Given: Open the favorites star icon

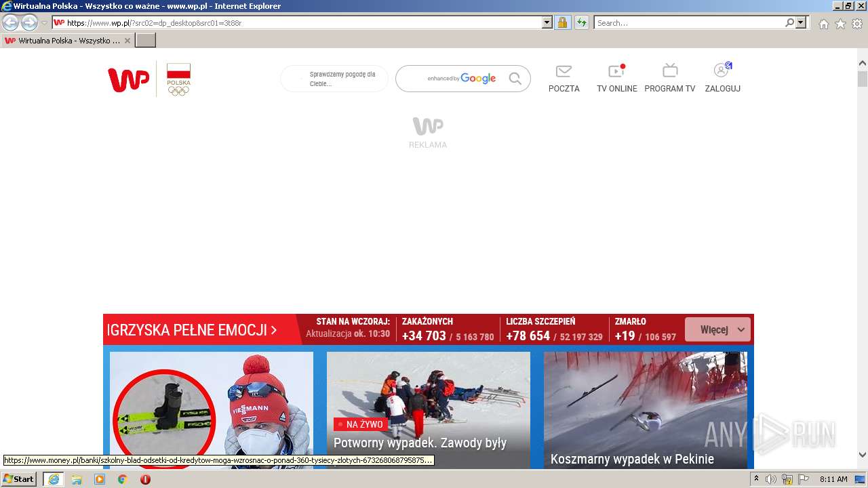Looking at the screenshot, I should click(840, 24).
